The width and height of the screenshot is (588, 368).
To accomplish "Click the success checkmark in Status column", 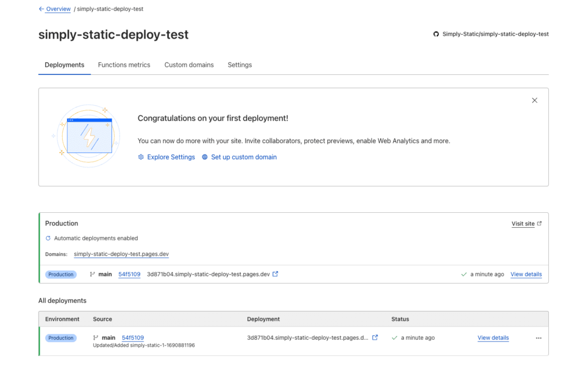I will click(x=394, y=338).
